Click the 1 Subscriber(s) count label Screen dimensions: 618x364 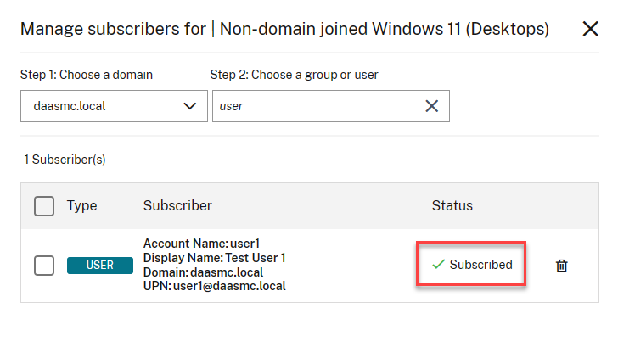[x=65, y=160]
